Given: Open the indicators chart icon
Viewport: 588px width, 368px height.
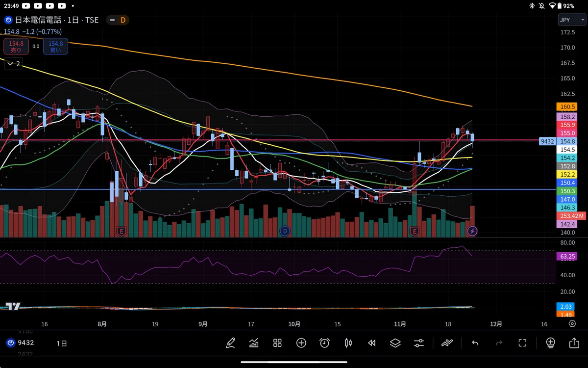Looking at the screenshot, I should click(254, 343).
